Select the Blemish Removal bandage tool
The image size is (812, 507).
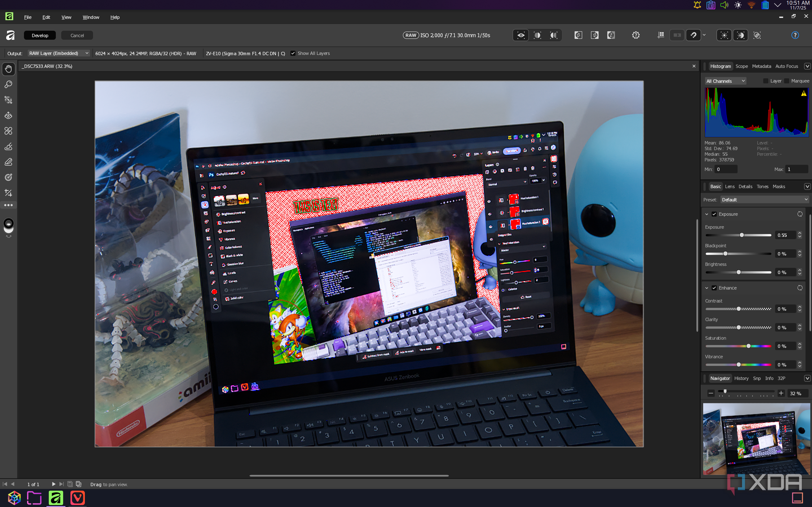click(8, 131)
